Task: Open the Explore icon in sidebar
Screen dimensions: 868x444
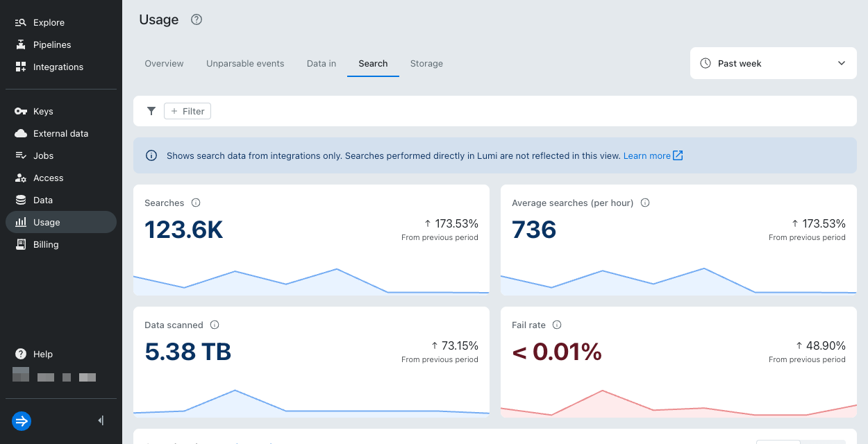Action: tap(21, 22)
